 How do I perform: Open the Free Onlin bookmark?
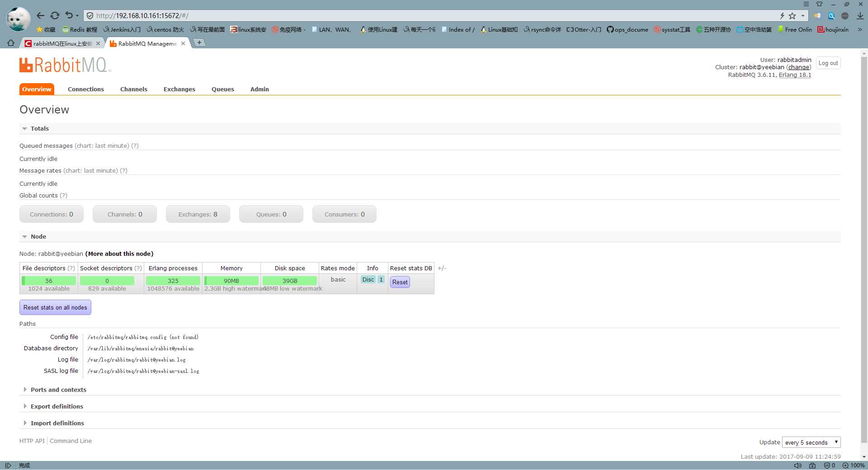coord(795,29)
